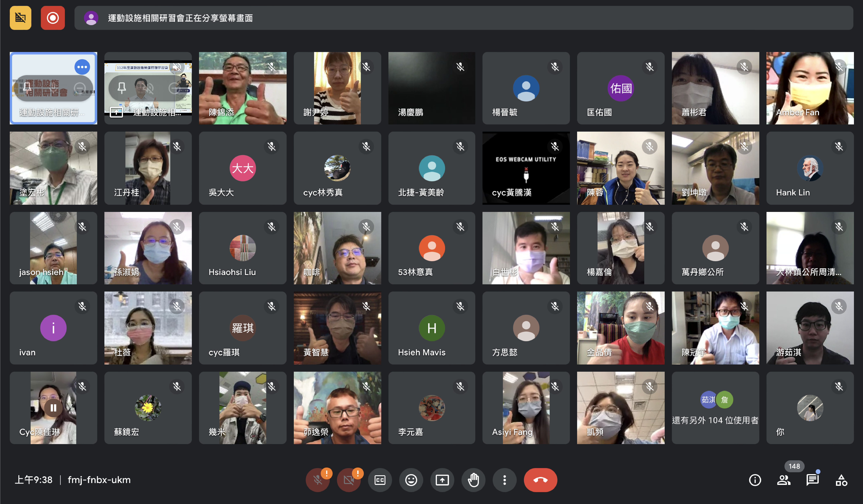Click muted mic icon on 楊嘉倫 tile

tap(650, 227)
